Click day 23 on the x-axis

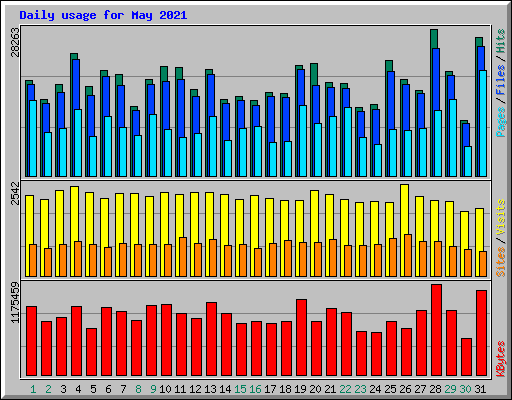360,389
